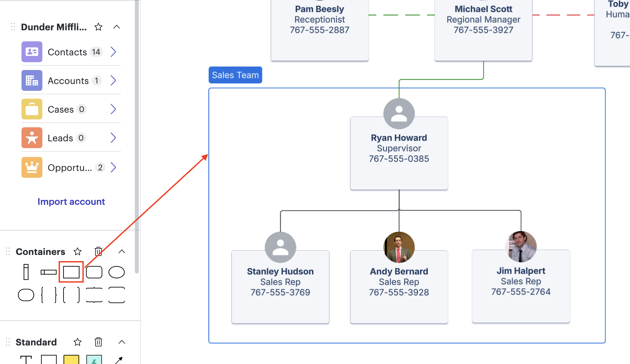Click the Receptionist title text
The width and height of the screenshot is (630, 364).
(320, 20)
